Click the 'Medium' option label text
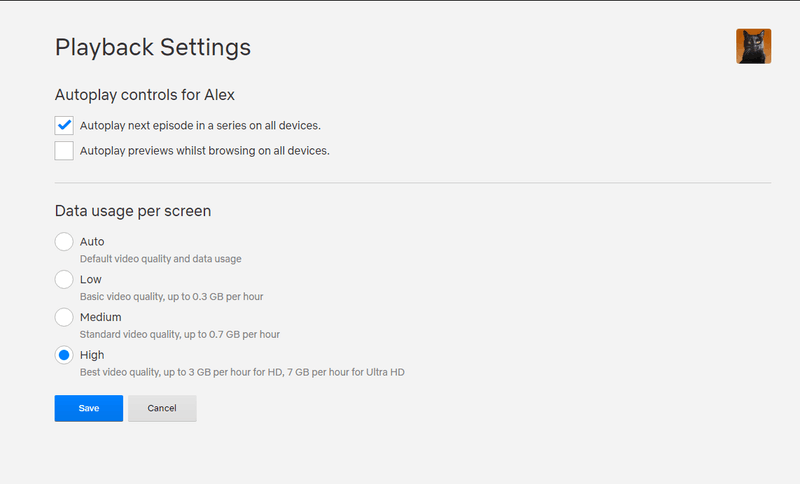800x484 pixels. pos(100,317)
